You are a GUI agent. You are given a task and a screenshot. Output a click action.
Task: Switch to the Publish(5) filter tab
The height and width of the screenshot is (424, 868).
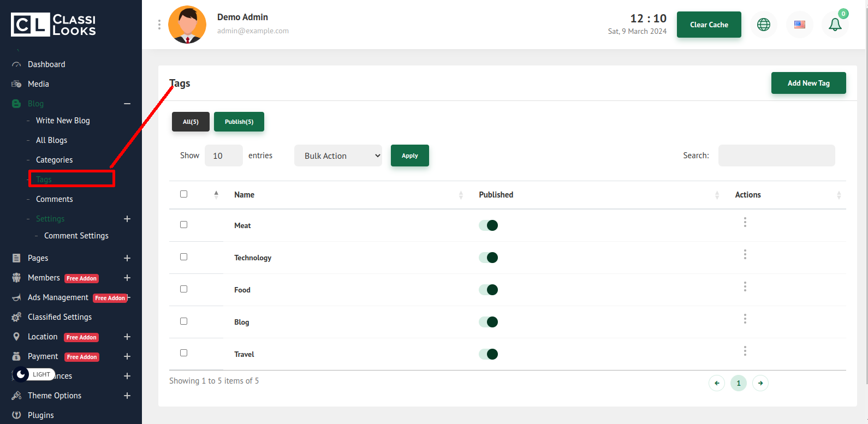pyautogui.click(x=239, y=122)
